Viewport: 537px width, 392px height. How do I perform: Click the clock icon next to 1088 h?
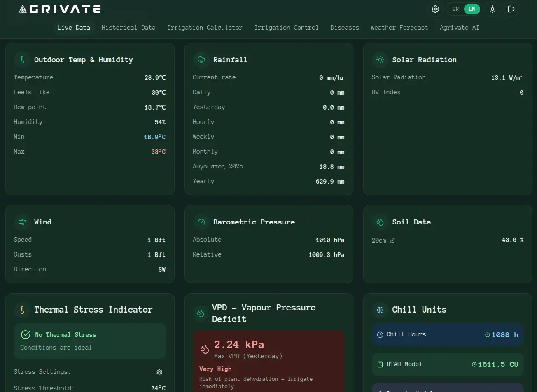click(488, 335)
